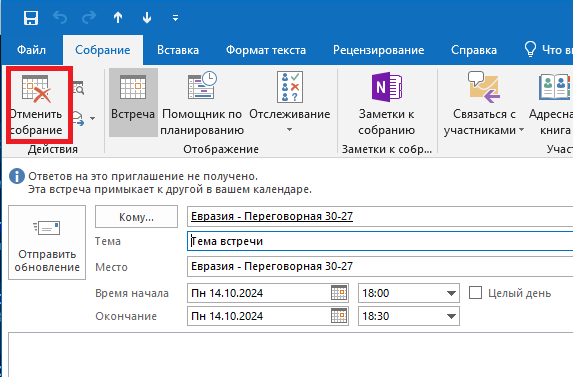Open Заметки к собранию in OneNote

(x=386, y=103)
